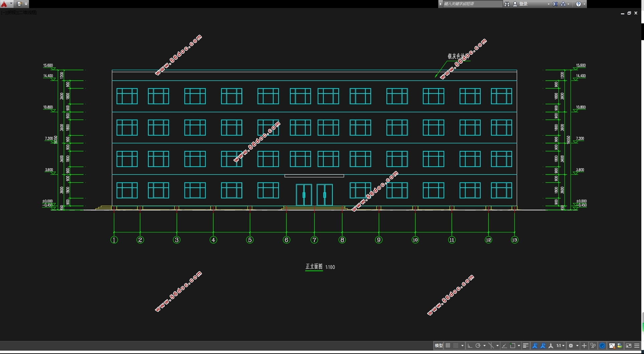Click the blue hardware acceleration circle
The height and width of the screenshot is (354, 644).
(602, 346)
